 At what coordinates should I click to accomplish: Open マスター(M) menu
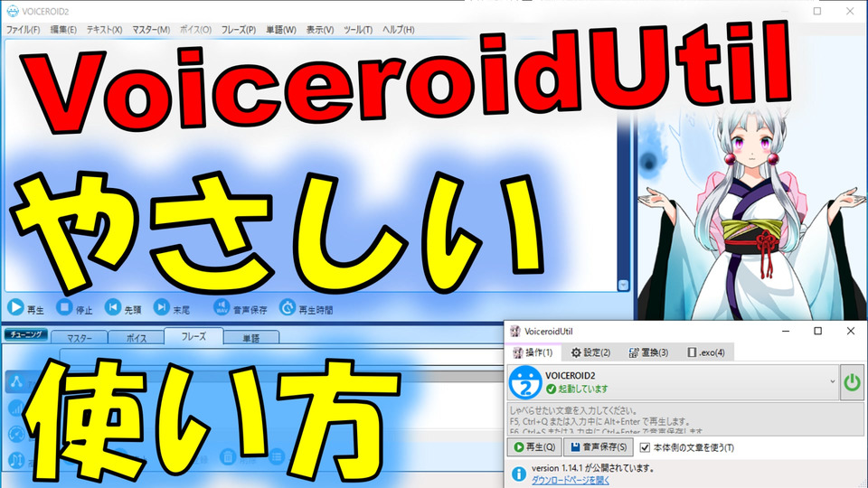(x=151, y=30)
